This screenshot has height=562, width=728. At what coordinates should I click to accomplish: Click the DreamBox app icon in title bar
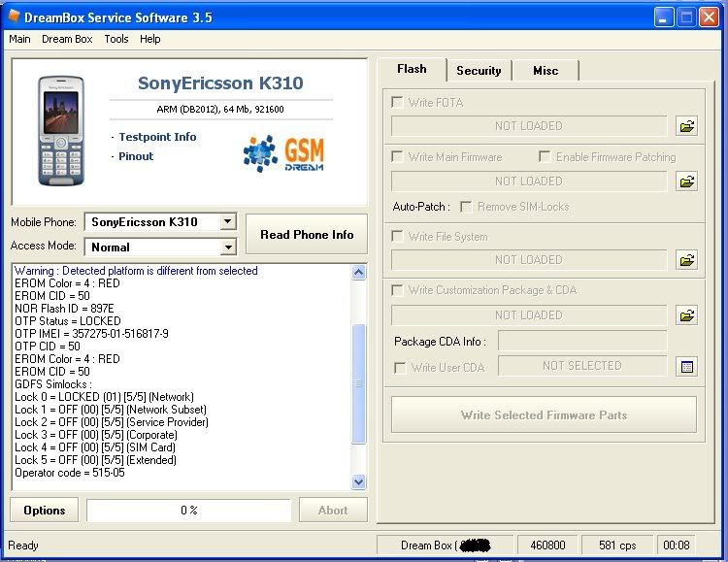14,17
